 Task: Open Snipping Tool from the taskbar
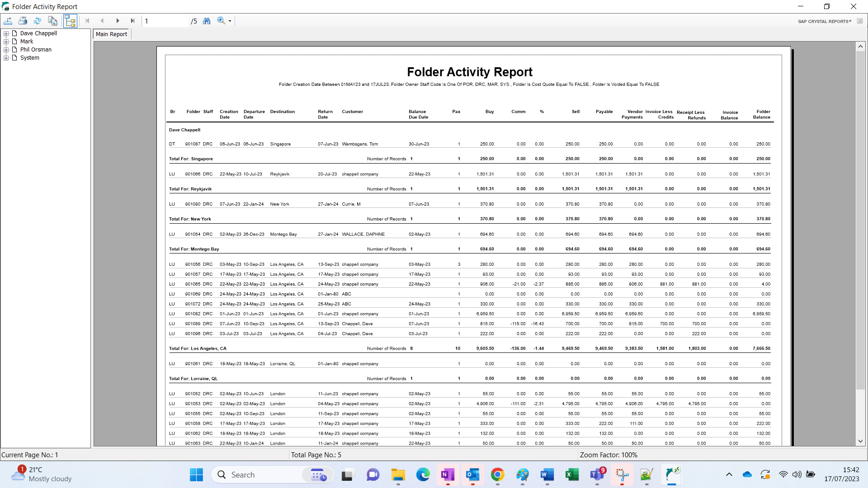point(622,475)
